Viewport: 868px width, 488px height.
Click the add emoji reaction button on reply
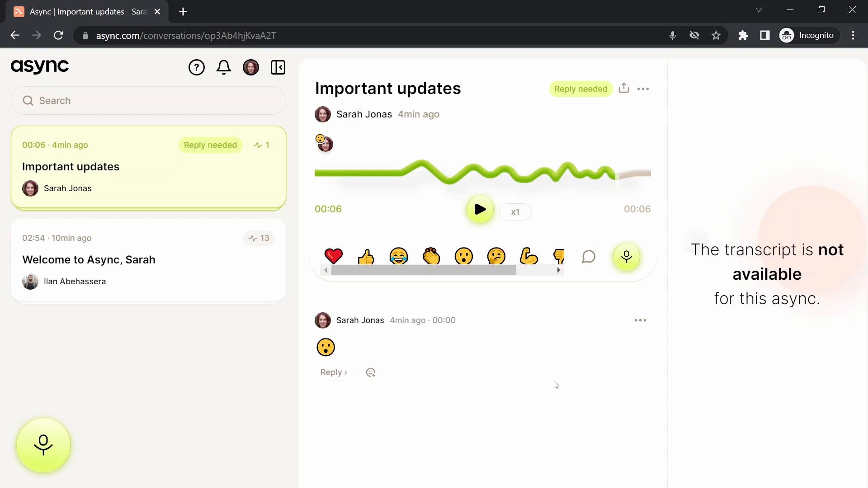tap(370, 372)
